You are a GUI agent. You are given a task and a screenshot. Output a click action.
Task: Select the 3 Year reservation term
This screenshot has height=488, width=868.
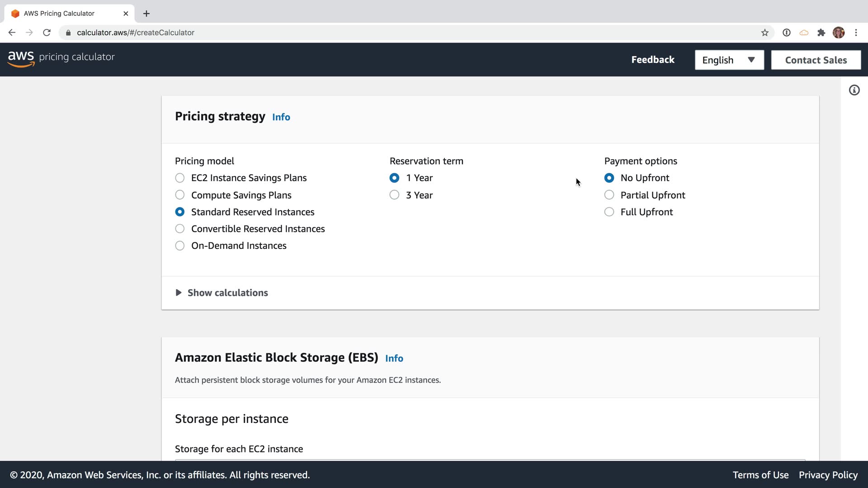click(395, 195)
